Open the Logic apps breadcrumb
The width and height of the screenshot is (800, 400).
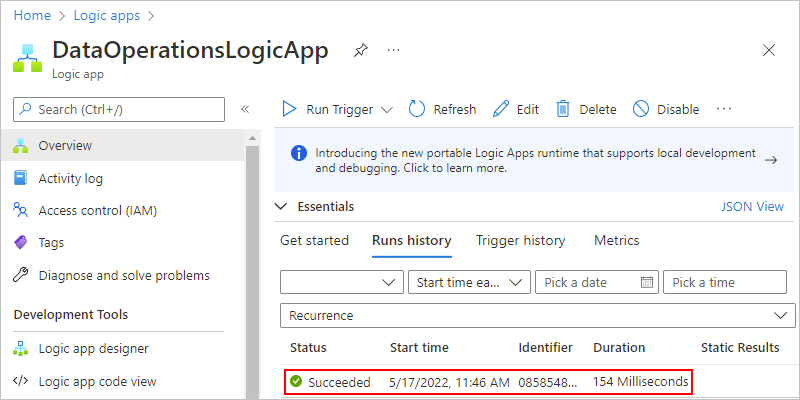click(x=107, y=16)
